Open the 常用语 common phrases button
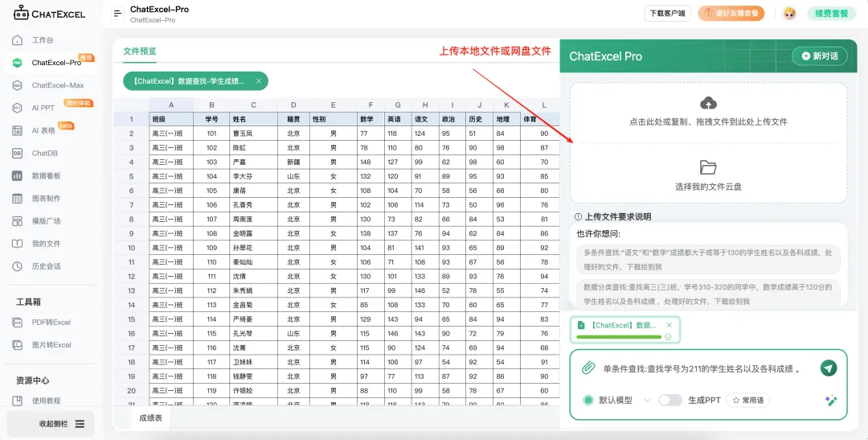This screenshot has height=440, width=868. 748,400
